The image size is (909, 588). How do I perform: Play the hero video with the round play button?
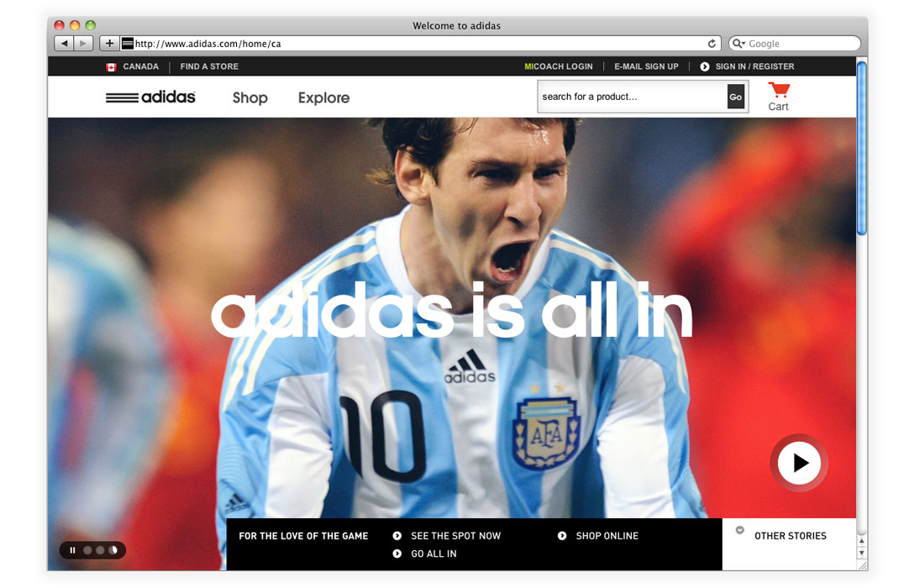point(799,463)
